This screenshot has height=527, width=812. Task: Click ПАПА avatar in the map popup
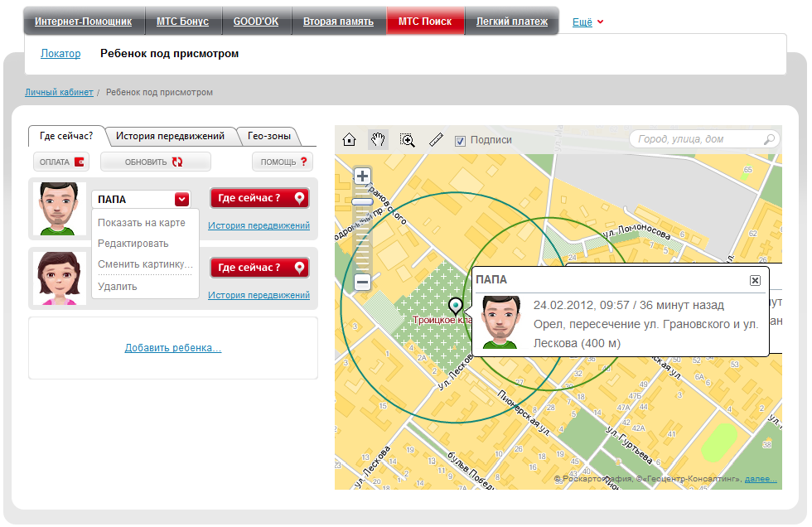[x=500, y=322]
